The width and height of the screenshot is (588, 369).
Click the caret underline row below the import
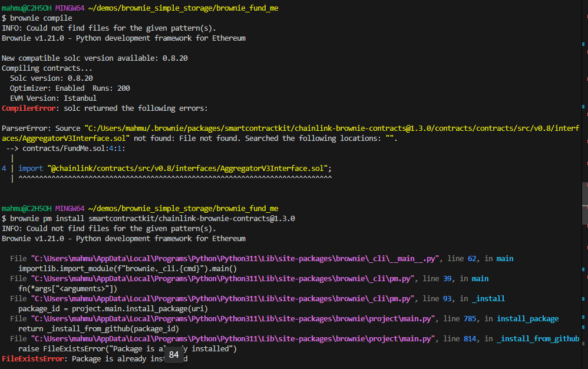click(175, 178)
